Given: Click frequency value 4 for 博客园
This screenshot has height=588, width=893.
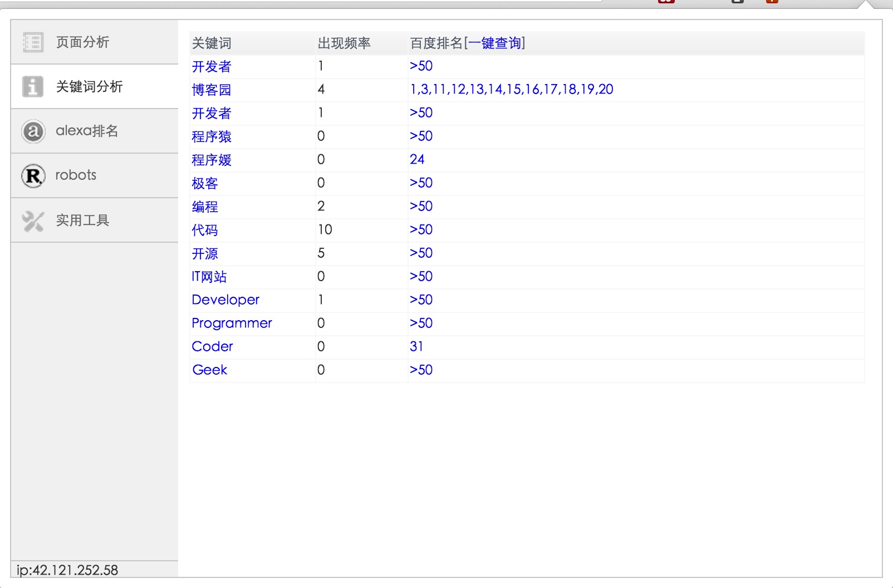Looking at the screenshot, I should pyautogui.click(x=321, y=89).
